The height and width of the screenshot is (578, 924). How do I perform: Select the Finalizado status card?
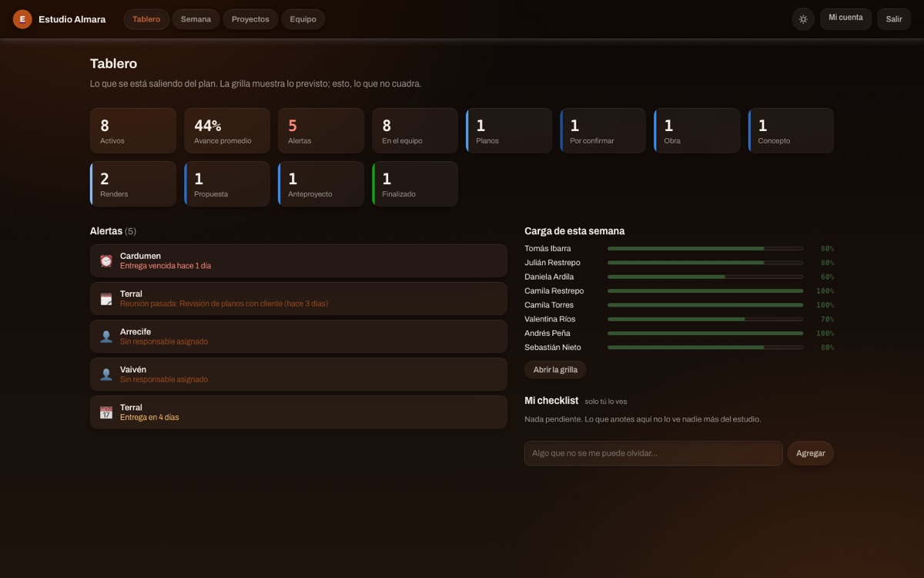(415, 184)
